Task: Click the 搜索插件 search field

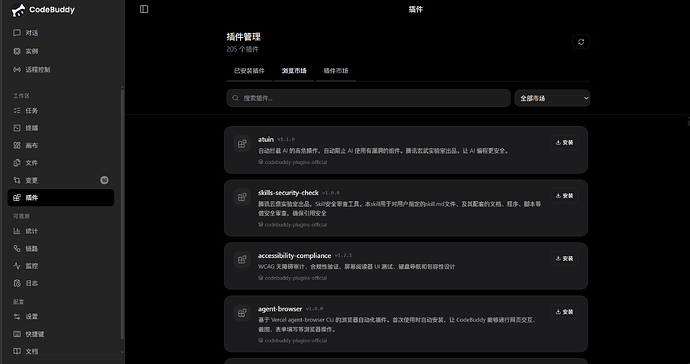Action: [368, 98]
